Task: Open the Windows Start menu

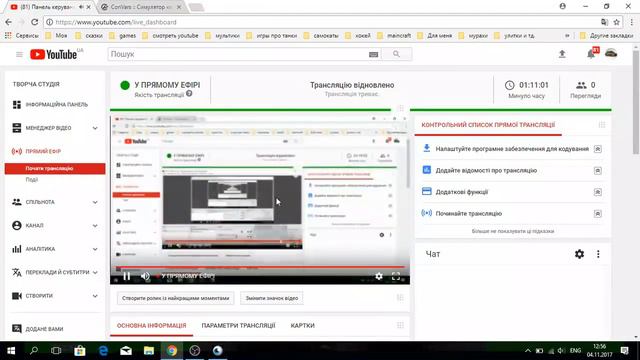Action: click(11, 351)
